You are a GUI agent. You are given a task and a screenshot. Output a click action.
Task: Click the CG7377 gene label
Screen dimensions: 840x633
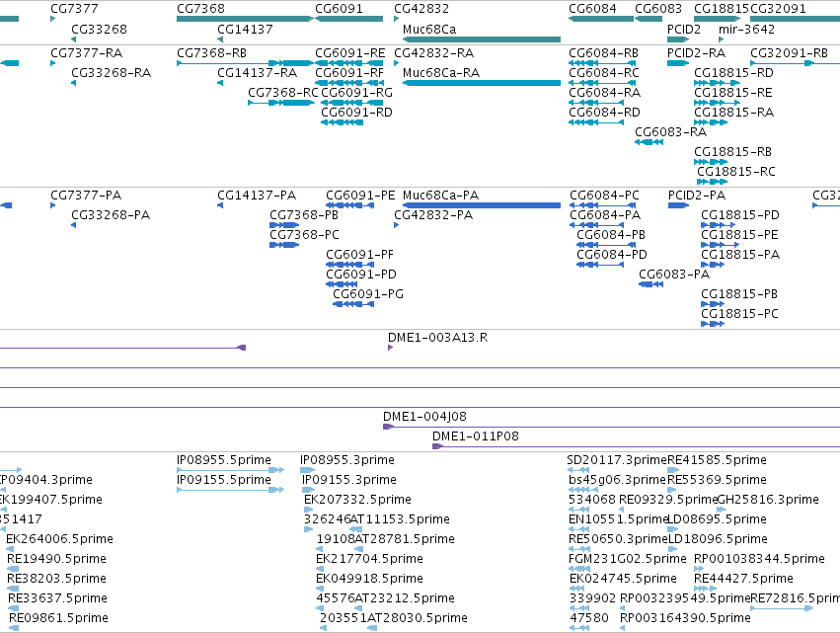(x=74, y=9)
